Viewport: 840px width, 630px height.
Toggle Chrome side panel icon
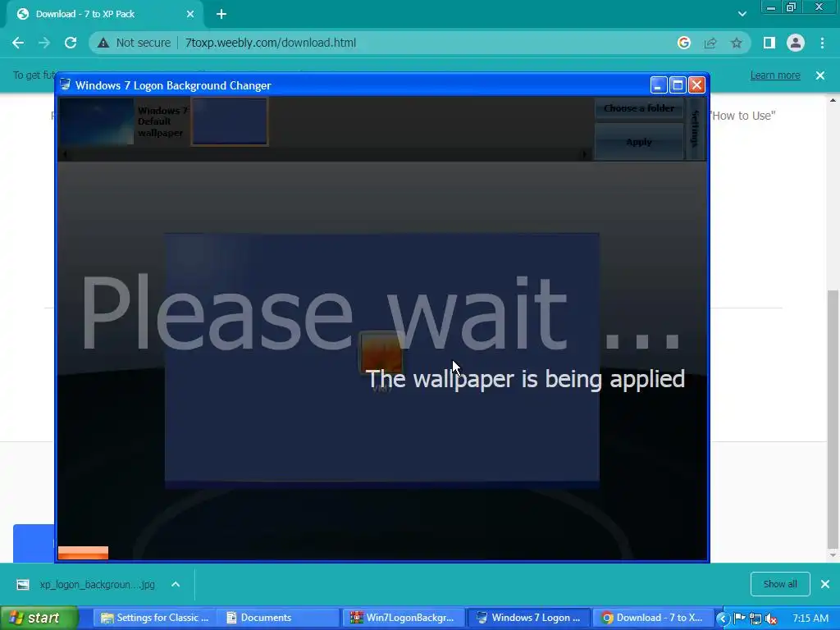click(x=769, y=43)
